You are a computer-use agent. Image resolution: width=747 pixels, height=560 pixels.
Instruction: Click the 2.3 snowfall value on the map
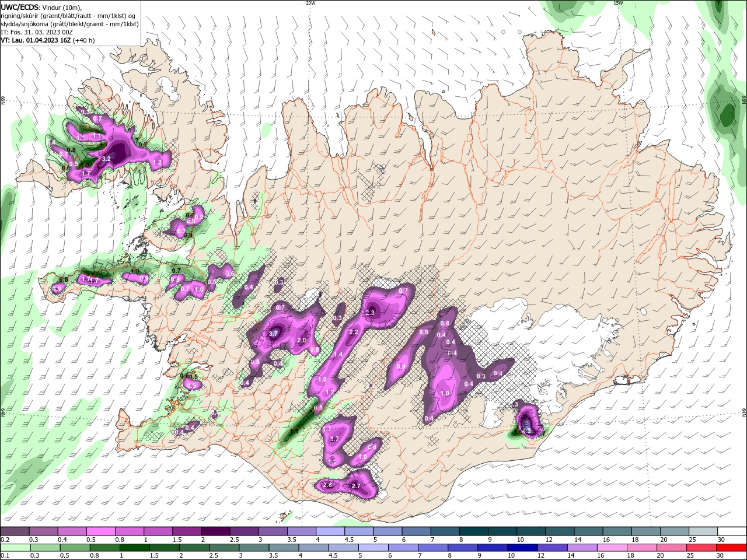[x=369, y=313]
